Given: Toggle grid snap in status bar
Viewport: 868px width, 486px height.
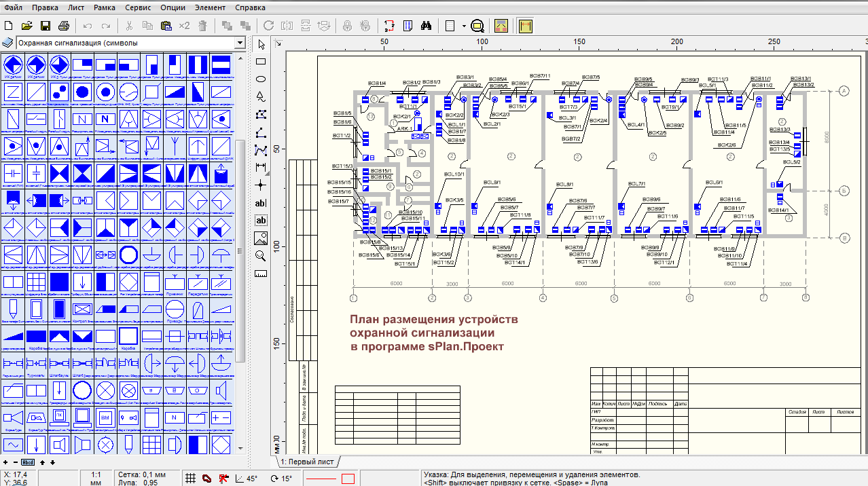Looking at the screenshot, I should [x=192, y=479].
